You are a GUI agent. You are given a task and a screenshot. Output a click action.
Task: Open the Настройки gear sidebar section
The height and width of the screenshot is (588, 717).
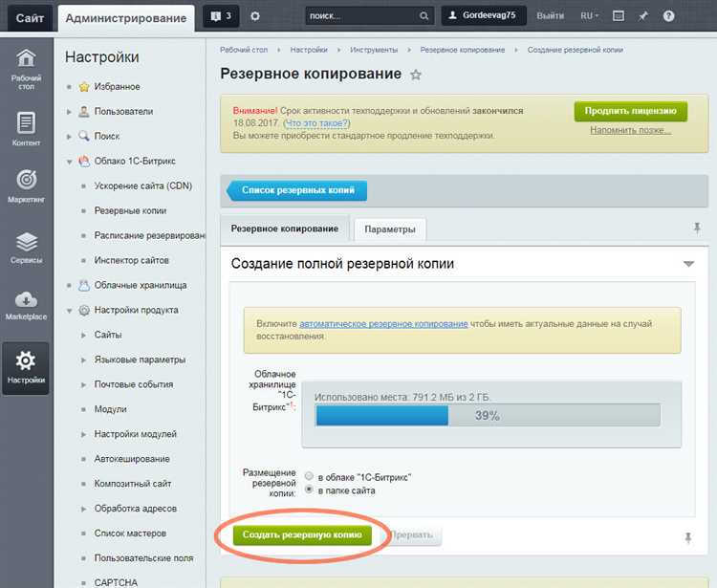point(26,367)
